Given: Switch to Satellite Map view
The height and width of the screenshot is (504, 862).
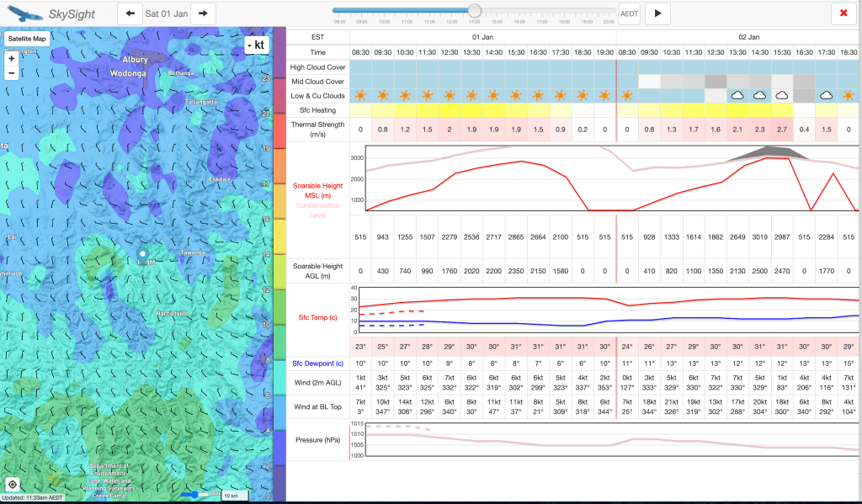Looking at the screenshot, I should tap(27, 39).
